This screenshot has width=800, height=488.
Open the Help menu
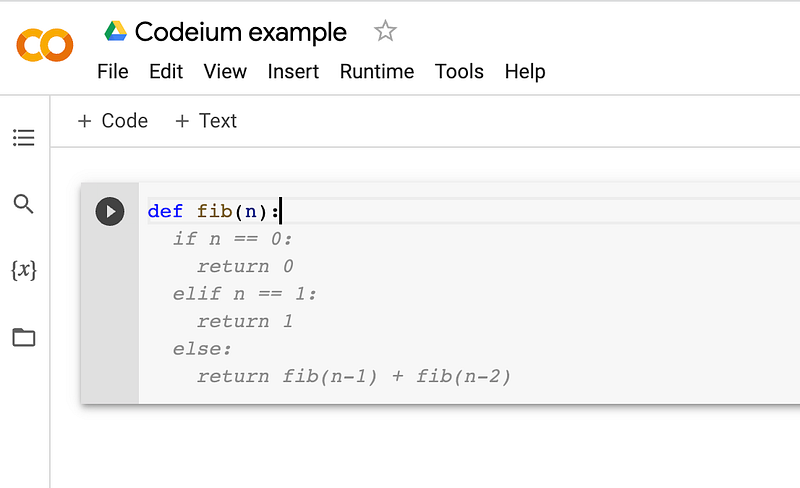point(525,72)
